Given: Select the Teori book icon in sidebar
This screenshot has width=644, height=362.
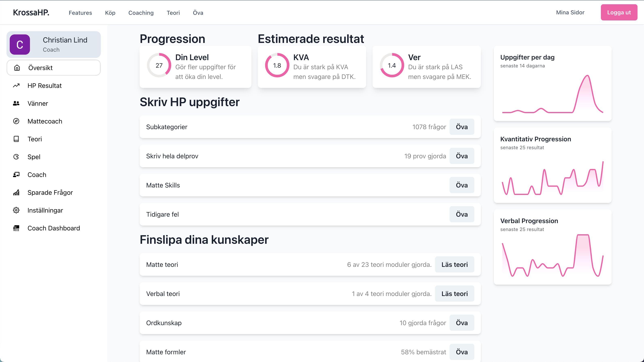Looking at the screenshot, I should (16, 139).
